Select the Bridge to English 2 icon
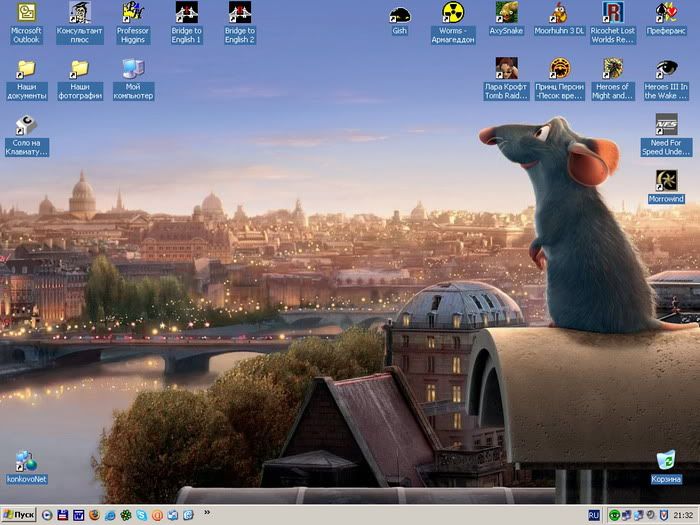 (240, 23)
